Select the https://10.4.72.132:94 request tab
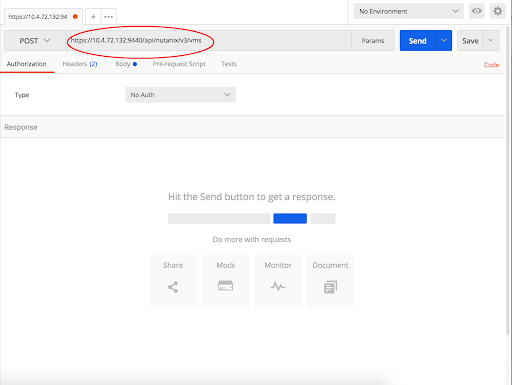The image size is (512, 385). (43, 17)
